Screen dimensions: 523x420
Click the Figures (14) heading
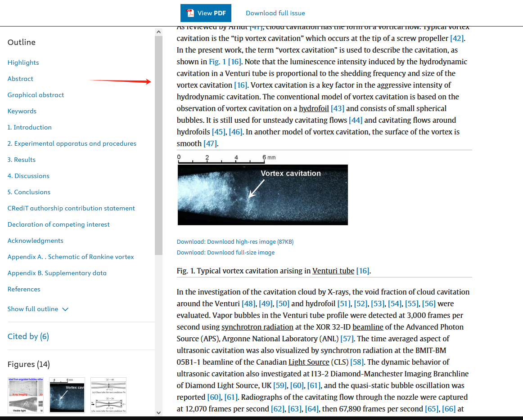pyautogui.click(x=29, y=364)
